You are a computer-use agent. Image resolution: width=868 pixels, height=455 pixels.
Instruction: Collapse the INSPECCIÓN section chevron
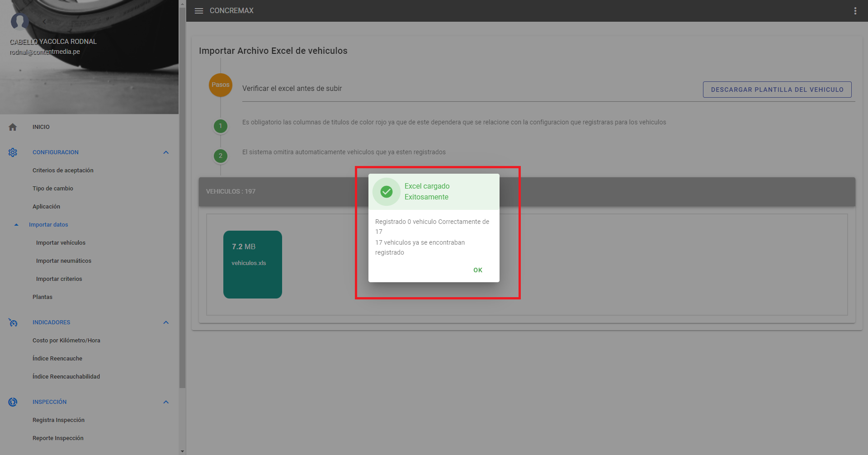coord(166,402)
